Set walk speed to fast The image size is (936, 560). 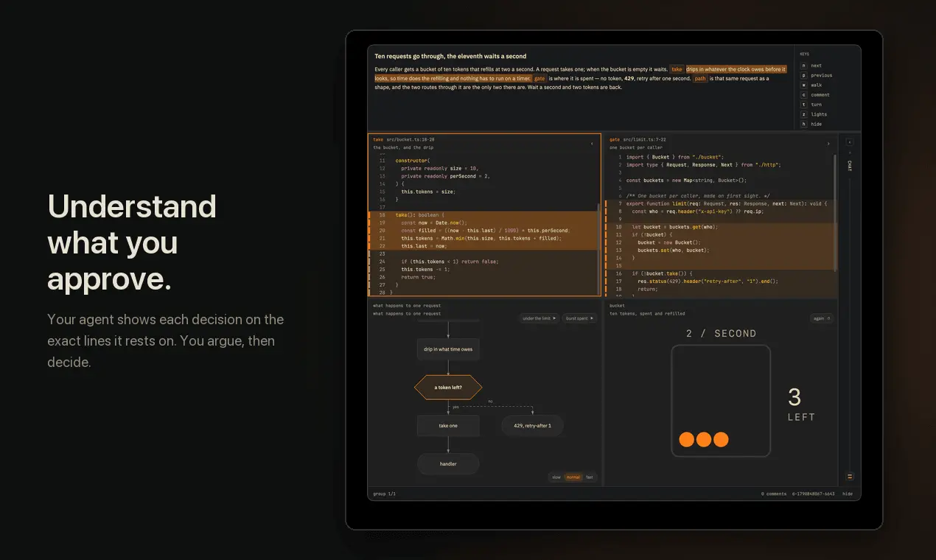click(x=589, y=477)
